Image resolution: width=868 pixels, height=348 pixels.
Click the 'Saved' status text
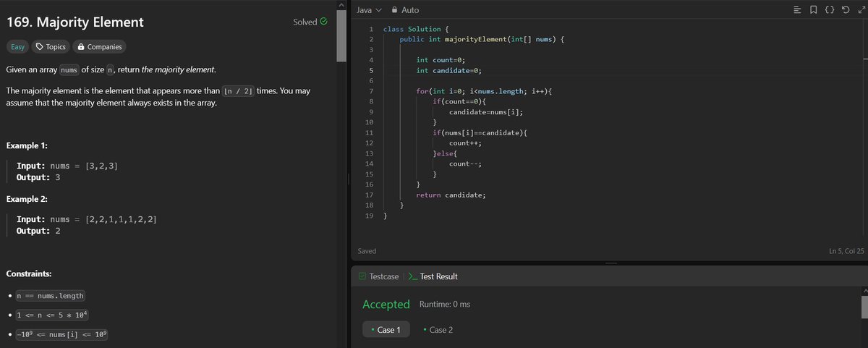pos(367,251)
